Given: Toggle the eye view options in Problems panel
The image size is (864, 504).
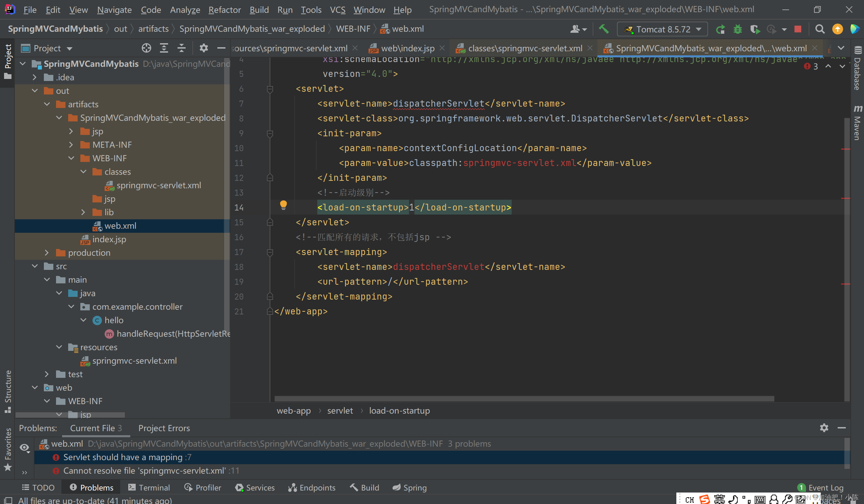Looking at the screenshot, I should click(x=24, y=447).
